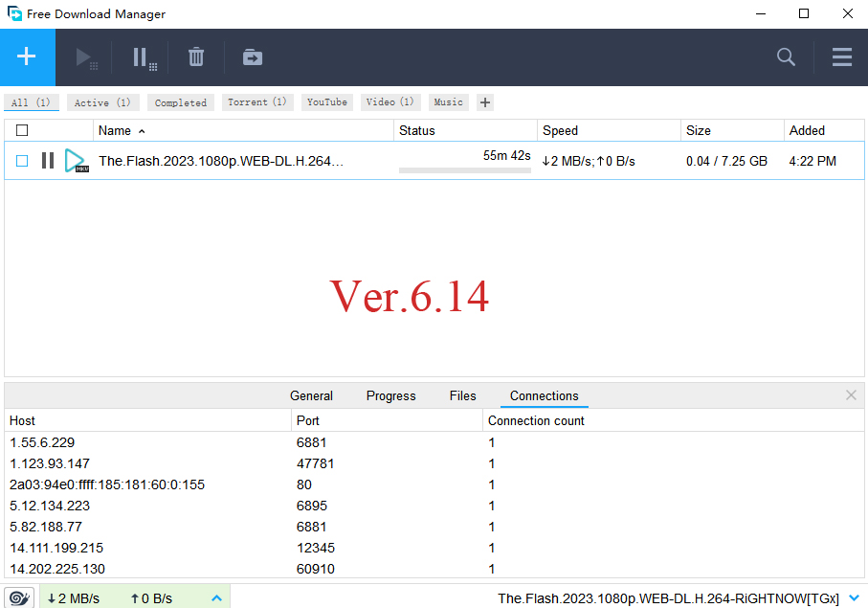This screenshot has height=608, width=868.
Task: Select The.Flash.2023.1080p download name
Action: click(x=221, y=161)
